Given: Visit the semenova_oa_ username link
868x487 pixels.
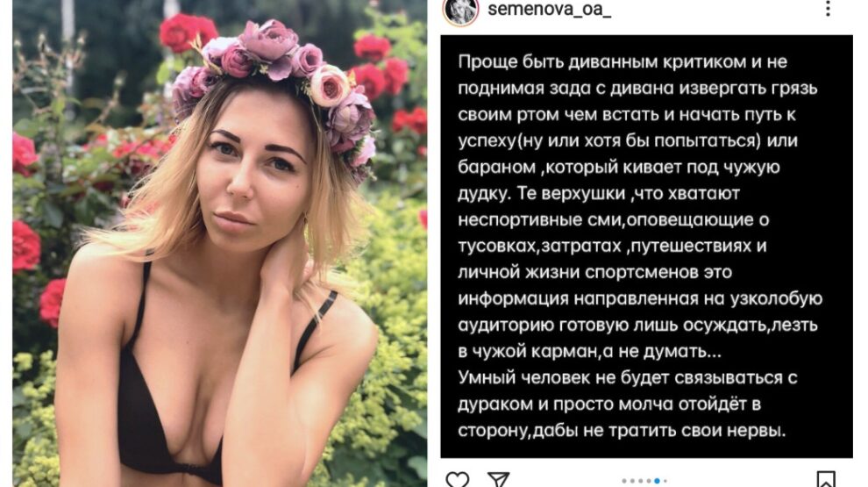Looking at the screenshot, I should click(549, 10).
